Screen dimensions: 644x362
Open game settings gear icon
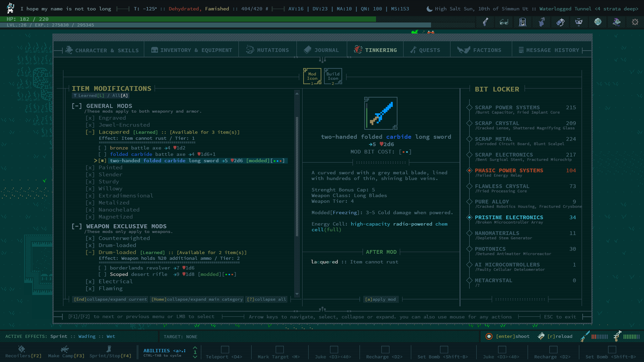[635, 22]
